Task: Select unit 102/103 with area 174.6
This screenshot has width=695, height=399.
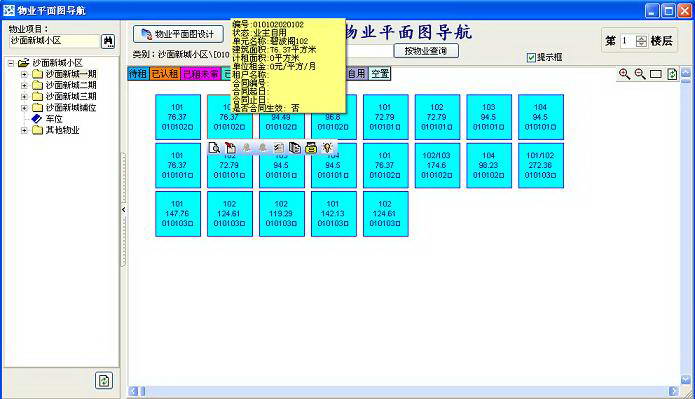Action: [437, 165]
